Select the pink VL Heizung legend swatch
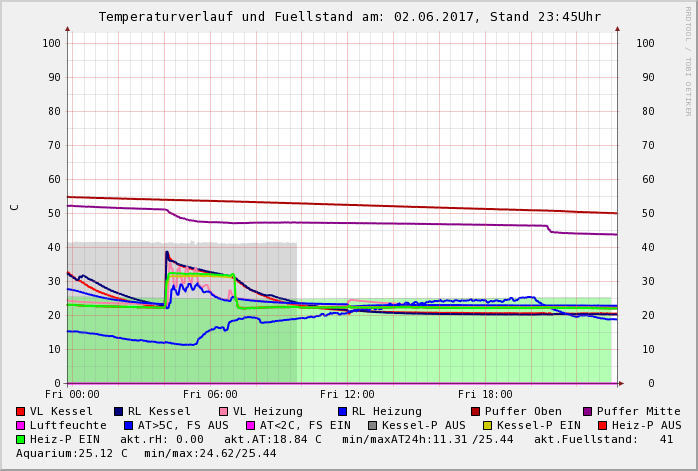 223,411
